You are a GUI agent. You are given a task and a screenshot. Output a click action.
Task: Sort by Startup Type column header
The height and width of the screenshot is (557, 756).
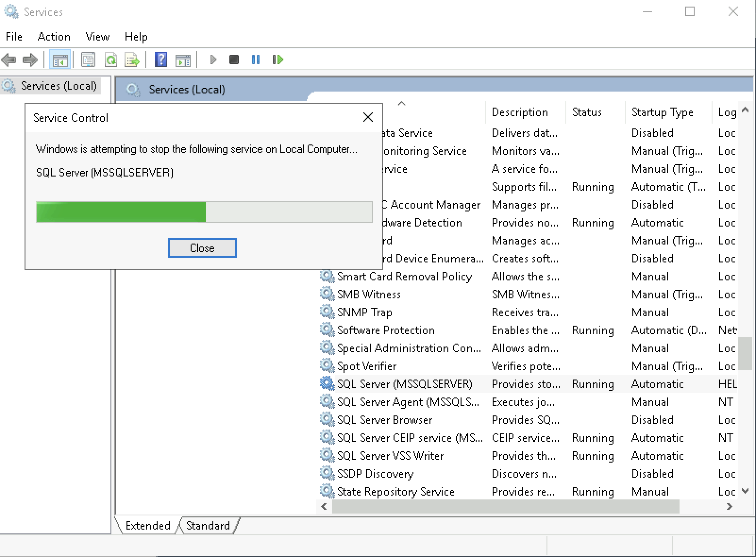click(662, 112)
